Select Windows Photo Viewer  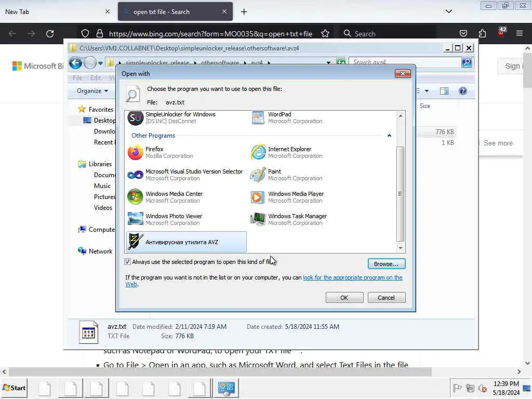pos(186,220)
